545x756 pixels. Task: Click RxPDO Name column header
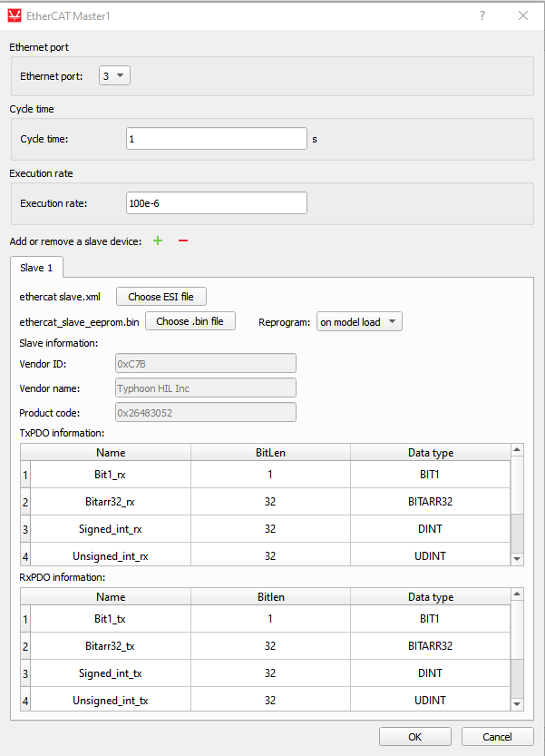tap(111, 596)
